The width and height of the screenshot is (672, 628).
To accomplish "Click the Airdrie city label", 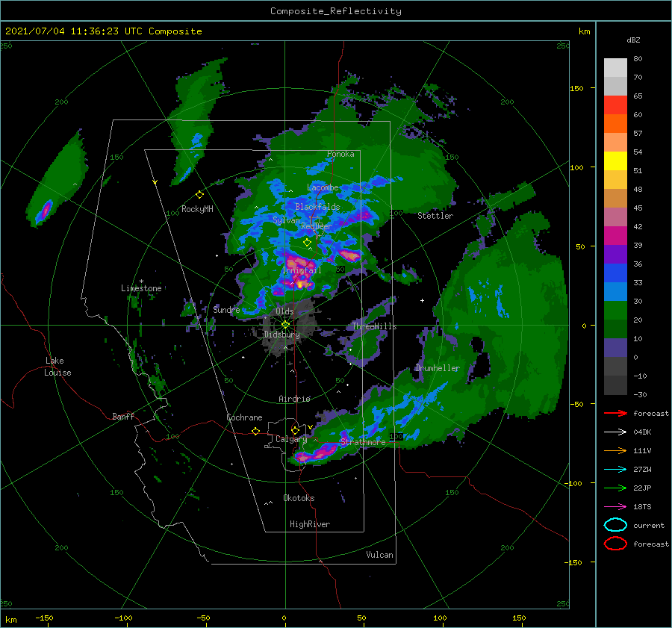I will [x=294, y=399].
